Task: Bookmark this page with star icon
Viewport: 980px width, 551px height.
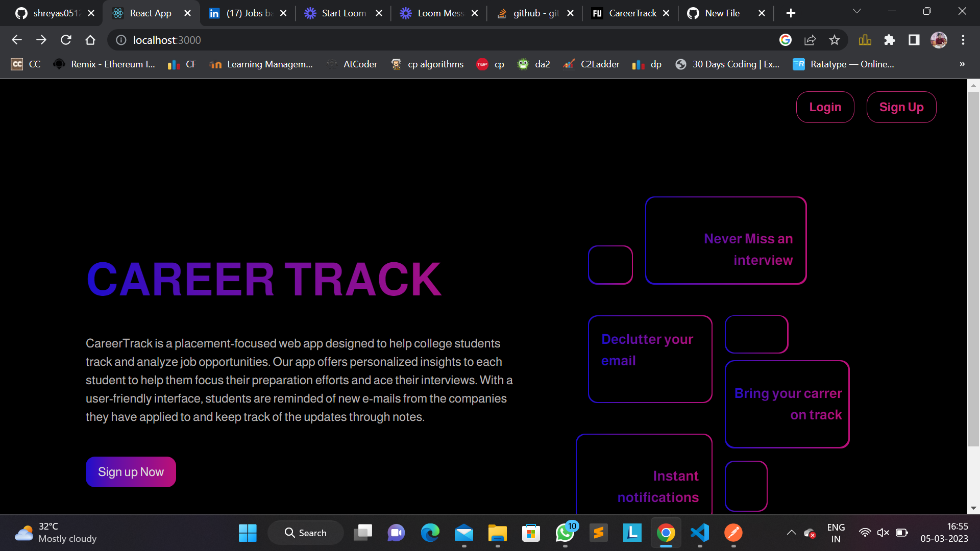Action: click(835, 40)
